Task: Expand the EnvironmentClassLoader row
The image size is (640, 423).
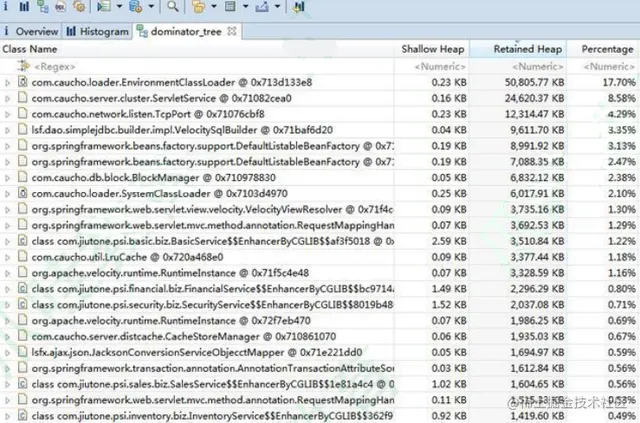Action: click(x=7, y=83)
